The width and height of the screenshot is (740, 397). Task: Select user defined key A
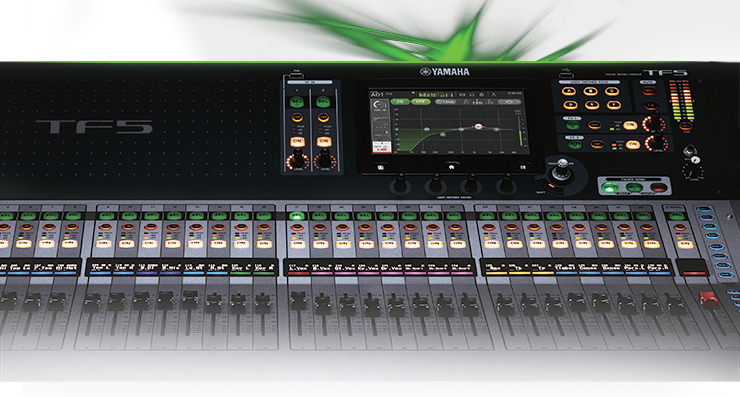coord(570,91)
